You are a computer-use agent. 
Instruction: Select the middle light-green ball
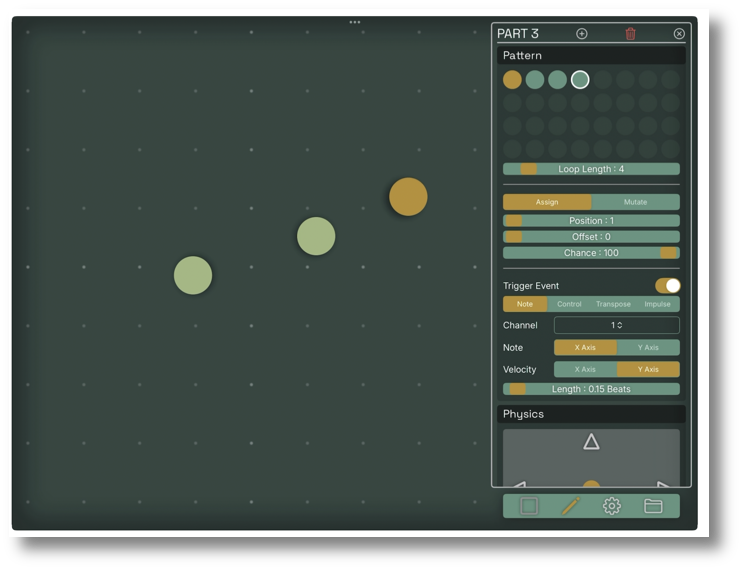(316, 236)
